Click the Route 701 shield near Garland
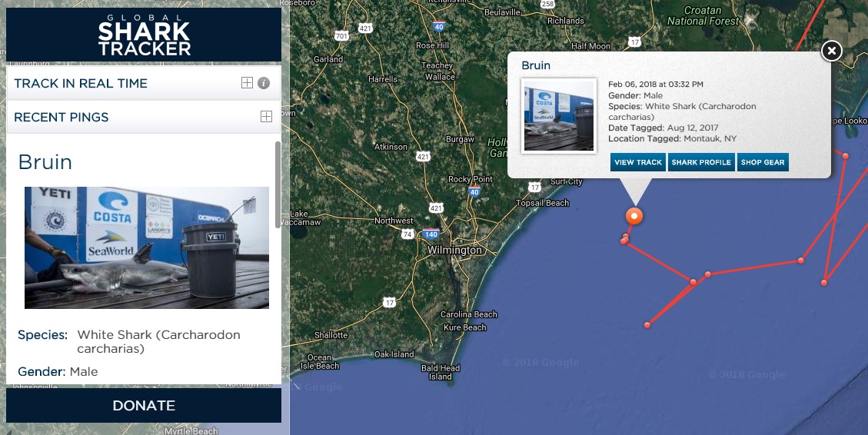The width and height of the screenshot is (868, 435). pos(341,36)
